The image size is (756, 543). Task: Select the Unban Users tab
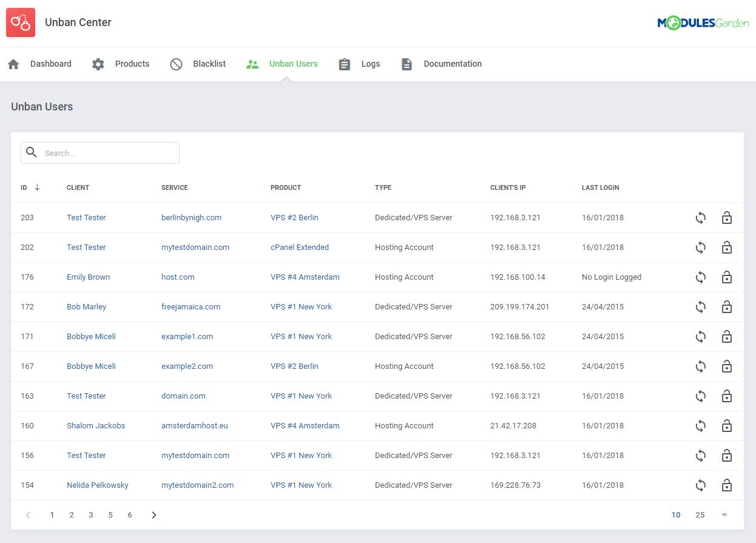click(282, 64)
